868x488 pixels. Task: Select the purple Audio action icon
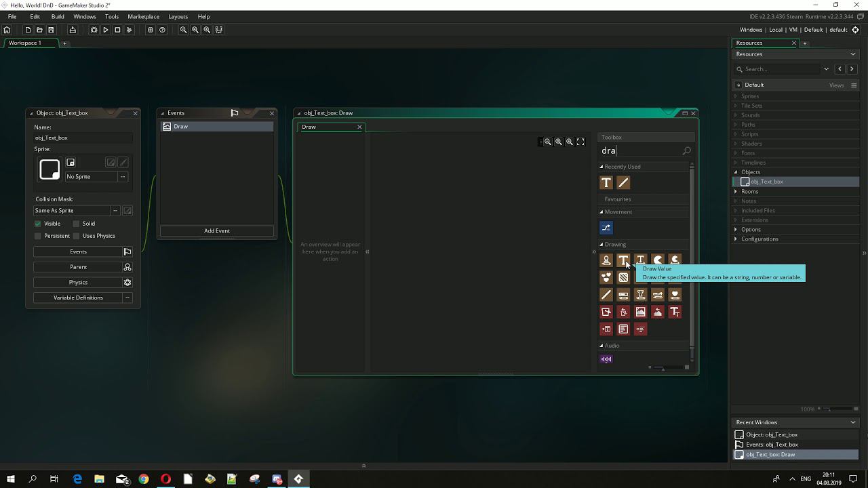(606, 359)
